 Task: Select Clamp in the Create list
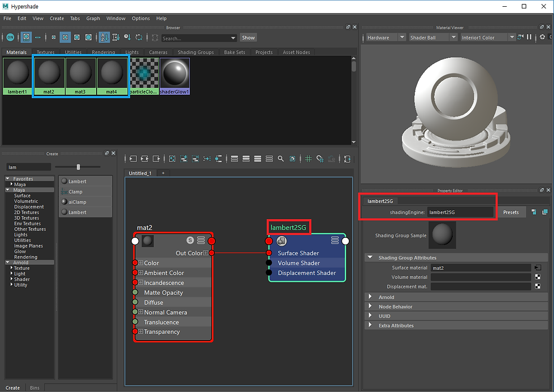pos(85,191)
